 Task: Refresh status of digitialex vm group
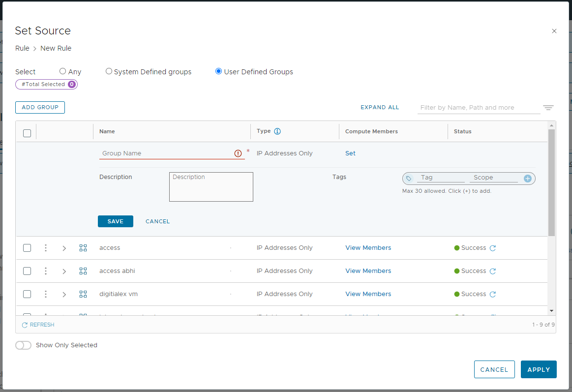point(493,295)
